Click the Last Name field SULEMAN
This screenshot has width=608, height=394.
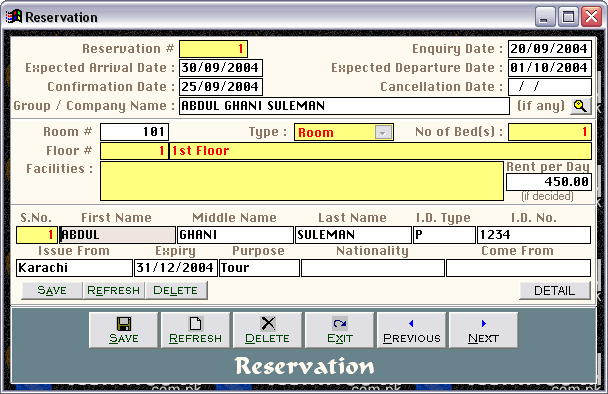click(353, 235)
